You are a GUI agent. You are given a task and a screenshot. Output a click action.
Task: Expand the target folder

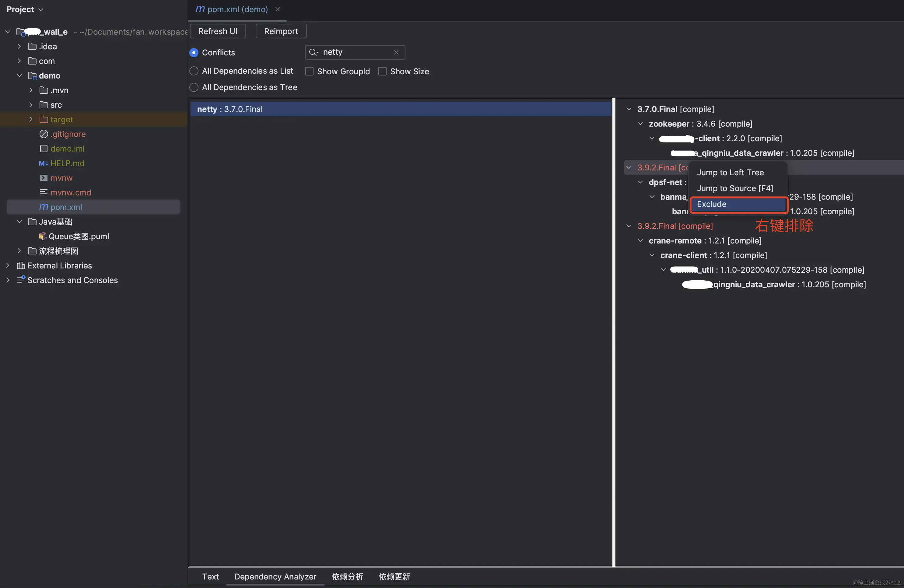(x=31, y=119)
